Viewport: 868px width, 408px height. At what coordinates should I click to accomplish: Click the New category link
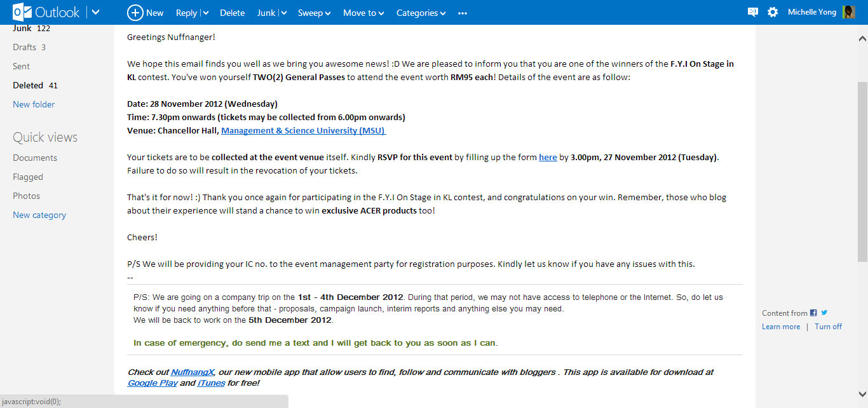pos(39,215)
